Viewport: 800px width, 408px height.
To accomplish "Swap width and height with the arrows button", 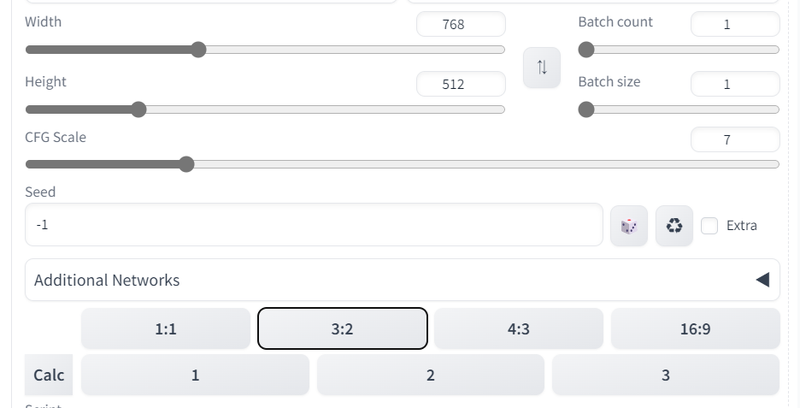I will pyautogui.click(x=542, y=67).
